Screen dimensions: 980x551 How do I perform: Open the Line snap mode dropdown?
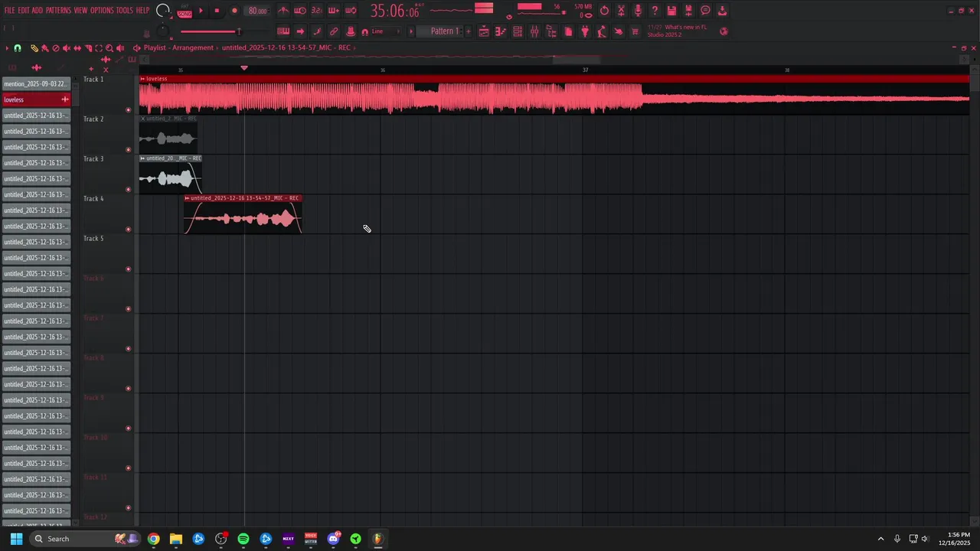(x=387, y=31)
